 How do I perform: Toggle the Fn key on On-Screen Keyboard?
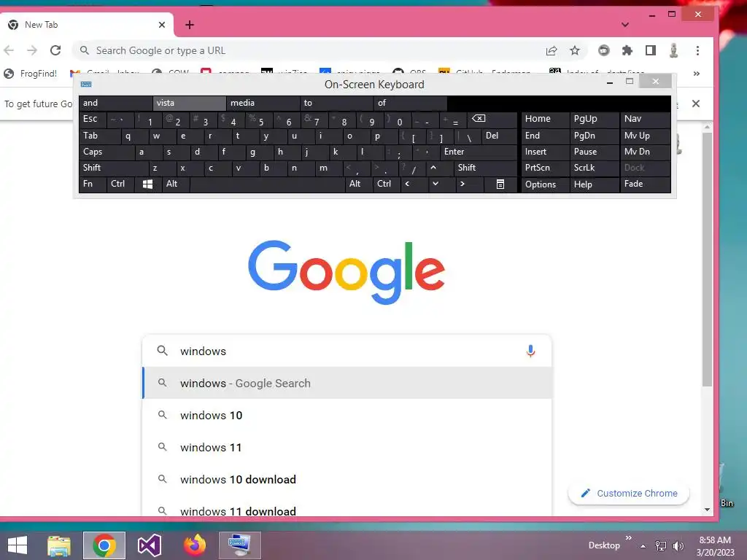(93, 184)
